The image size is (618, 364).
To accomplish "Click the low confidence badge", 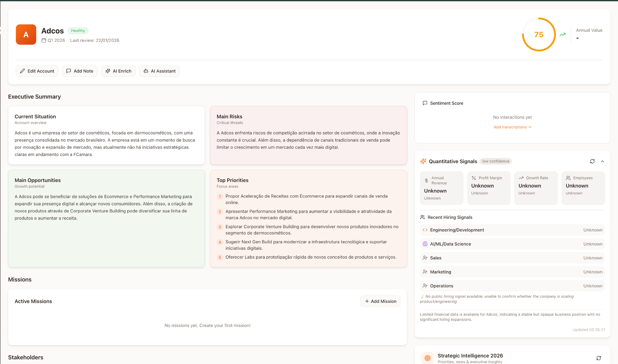I will point(496,161).
